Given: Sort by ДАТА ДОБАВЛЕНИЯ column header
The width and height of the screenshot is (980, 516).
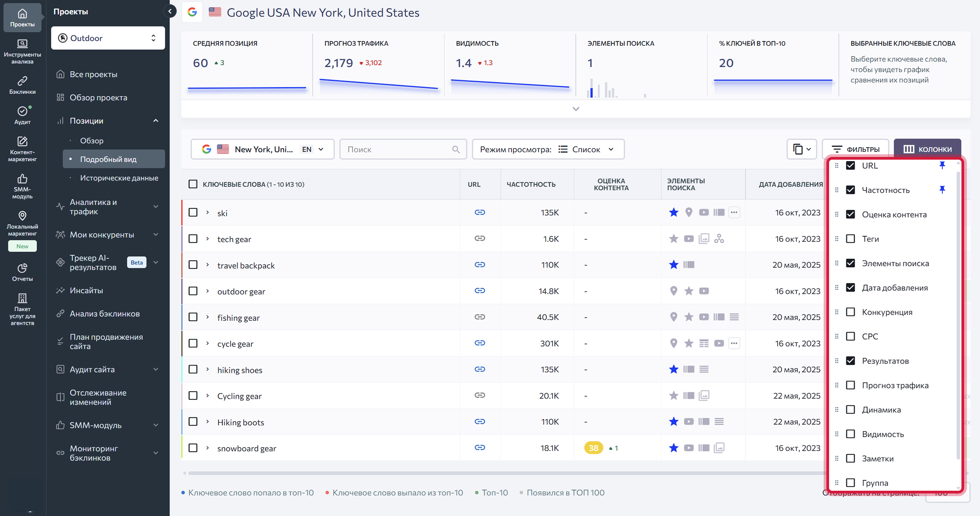Looking at the screenshot, I should tap(791, 185).
